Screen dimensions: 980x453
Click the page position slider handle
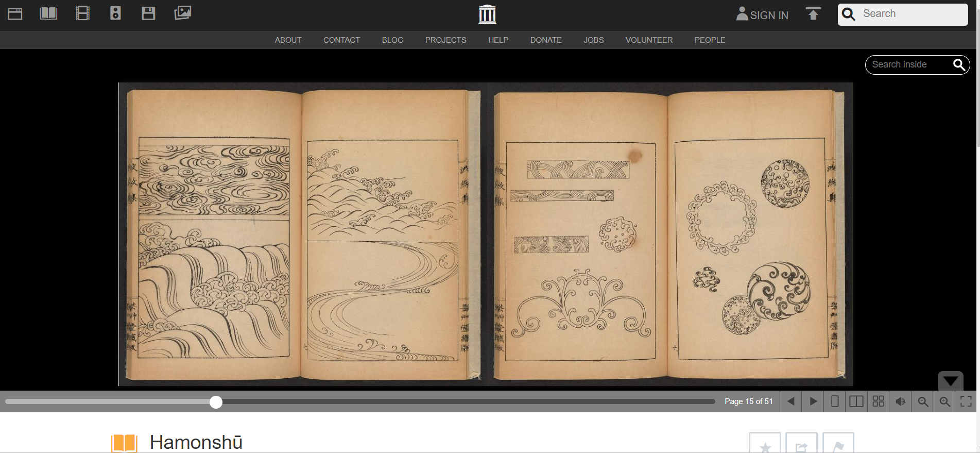pos(216,402)
